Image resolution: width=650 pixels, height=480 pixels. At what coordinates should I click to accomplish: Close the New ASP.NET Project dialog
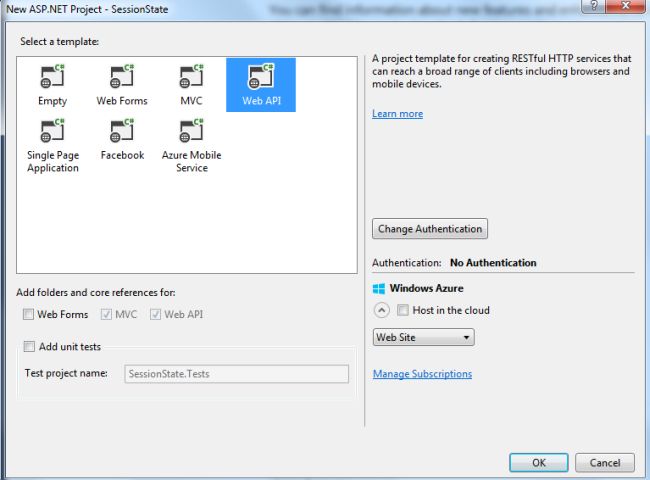pyautogui.click(x=626, y=6)
